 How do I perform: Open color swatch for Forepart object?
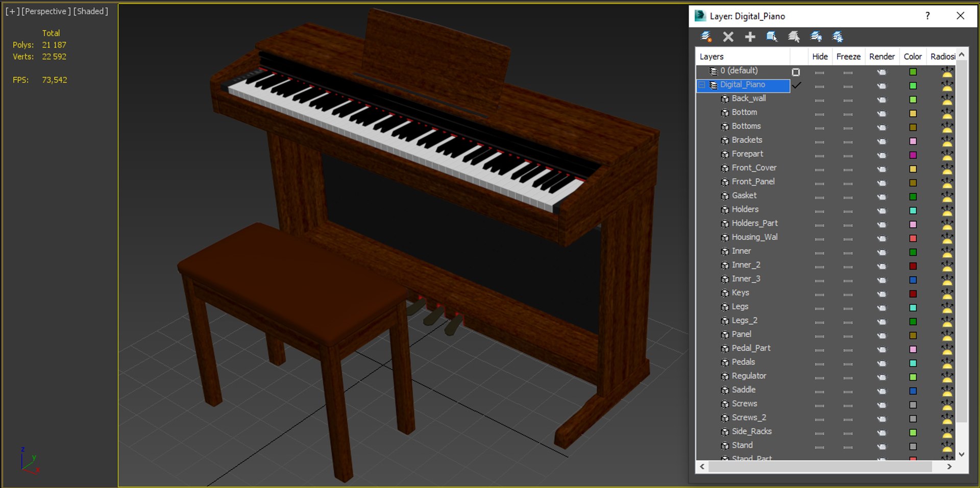[913, 155]
